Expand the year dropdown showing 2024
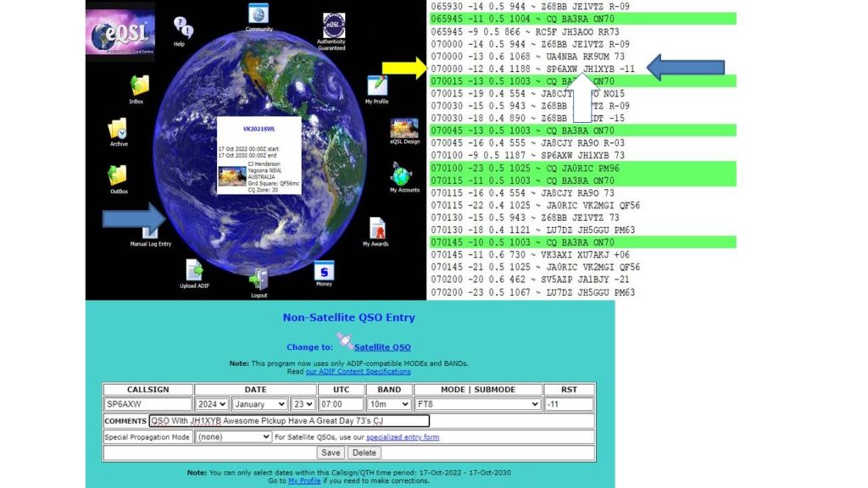 [x=212, y=404]
